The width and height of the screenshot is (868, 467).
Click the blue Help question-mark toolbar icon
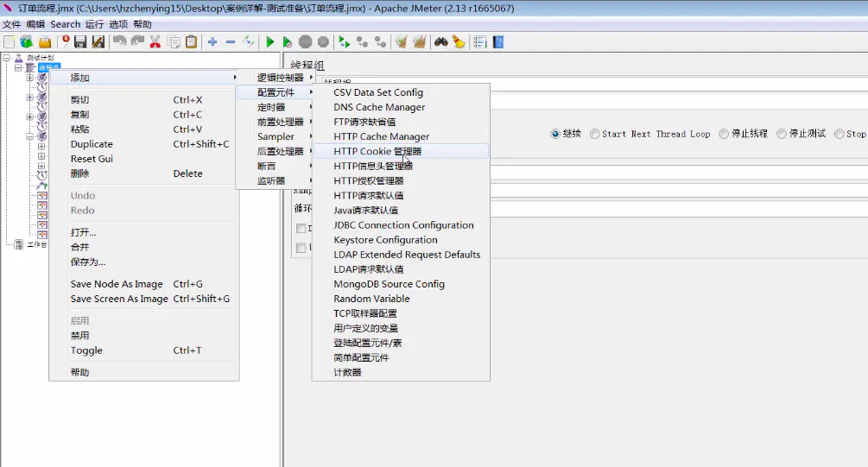[498, 42]
